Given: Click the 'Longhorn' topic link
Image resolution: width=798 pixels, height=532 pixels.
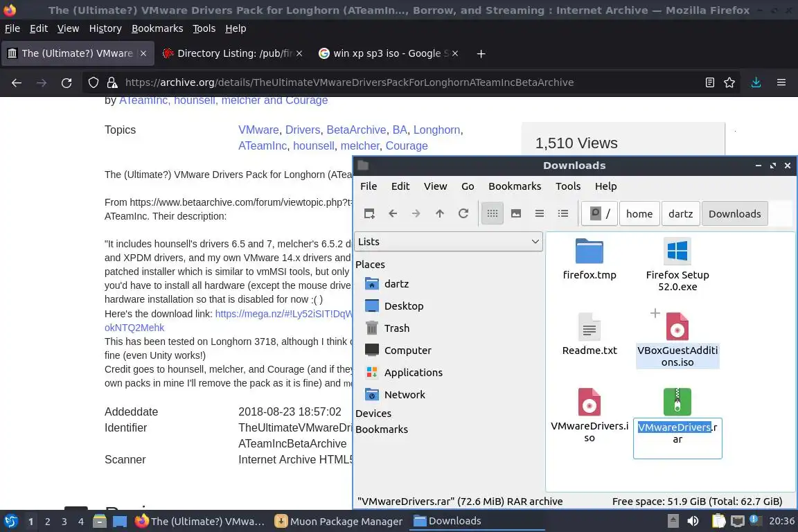Looking at the screenshot, I should [x=436, y=130].
